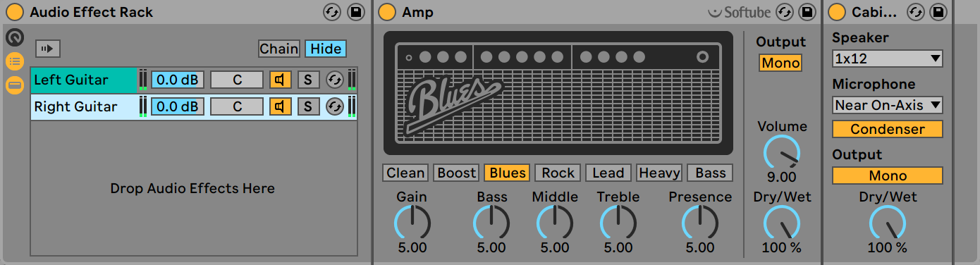The height and width of the screenshot is (265, 980).
Task: Toggle Amp Output Mono button
Action: [780, 63]
